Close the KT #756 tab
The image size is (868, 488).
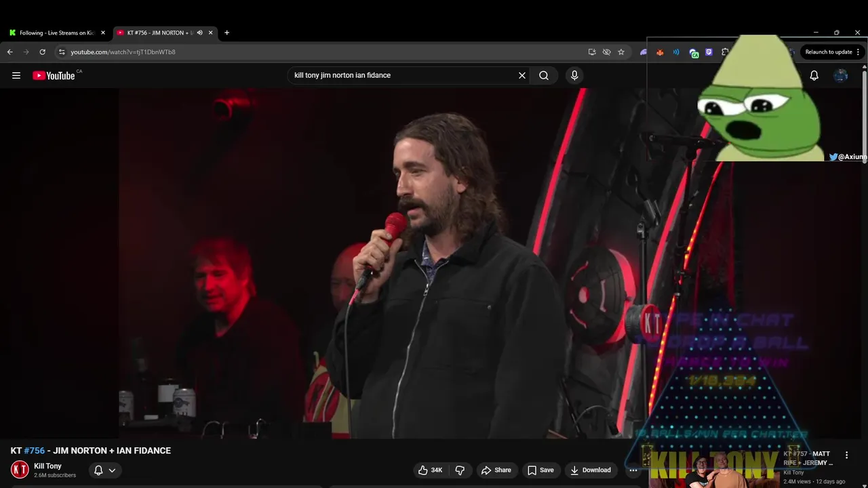click(211, 33)
